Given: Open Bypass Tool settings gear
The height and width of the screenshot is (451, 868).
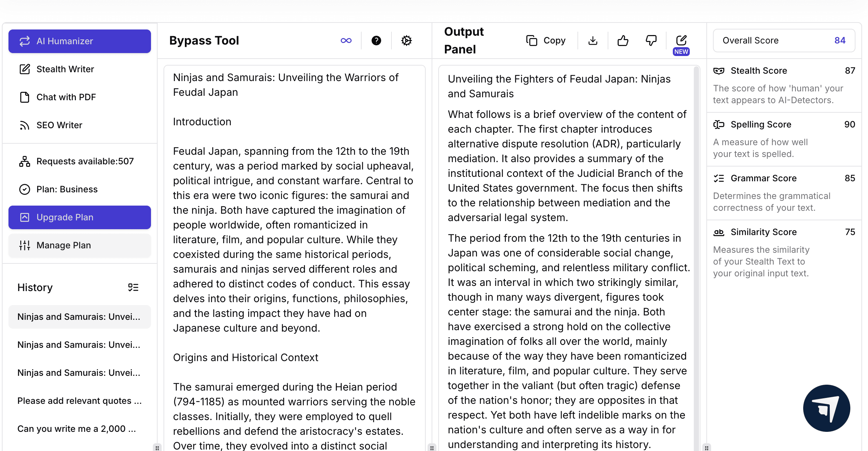Looking at the screenshot, I should [406, 41].
